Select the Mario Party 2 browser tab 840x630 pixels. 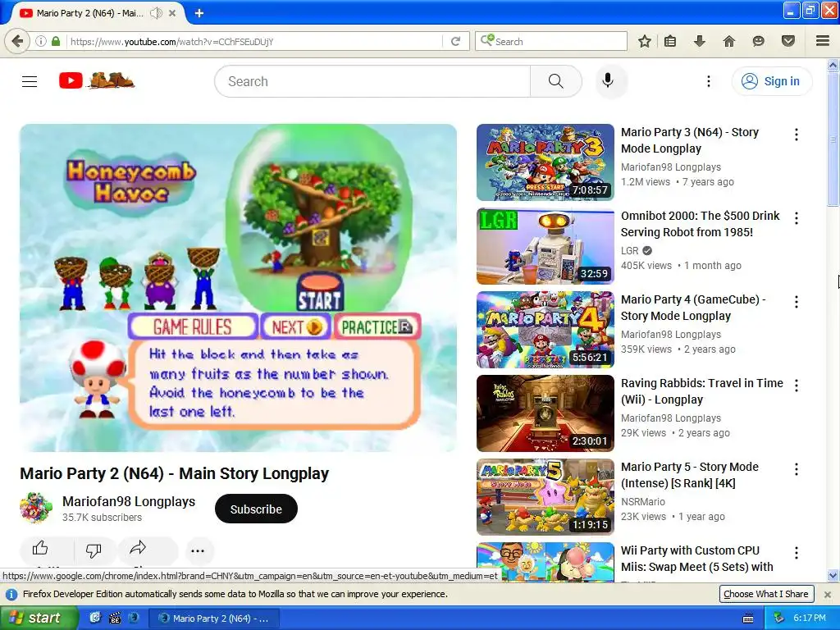tap(89, 13)
